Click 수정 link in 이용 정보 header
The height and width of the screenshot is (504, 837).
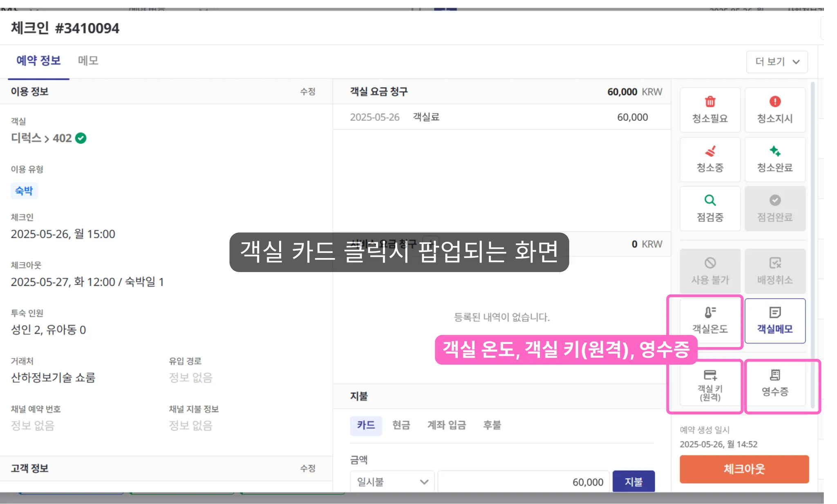tap(307, 91)
